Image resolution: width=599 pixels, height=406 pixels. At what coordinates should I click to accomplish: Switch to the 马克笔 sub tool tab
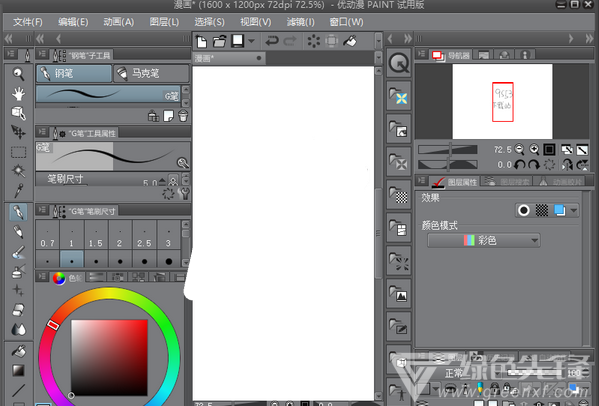(151, 73)
